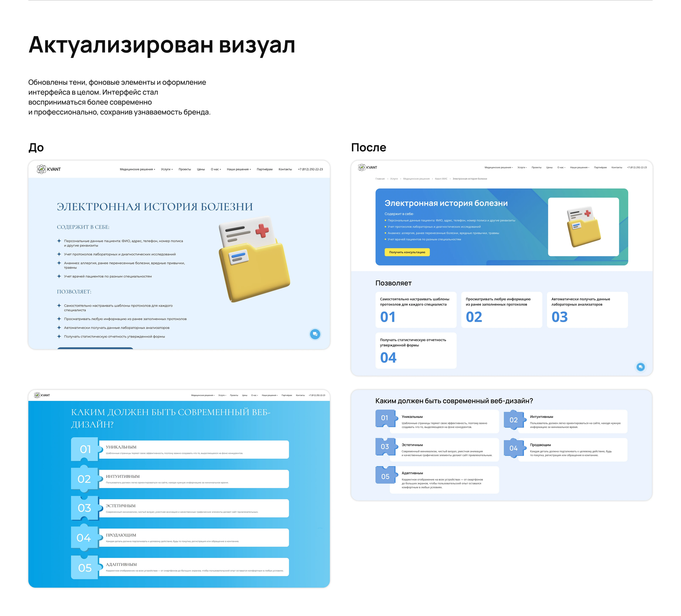
Task: Click the 'Главная' breadcrumb link
Action: click(380, 179)
